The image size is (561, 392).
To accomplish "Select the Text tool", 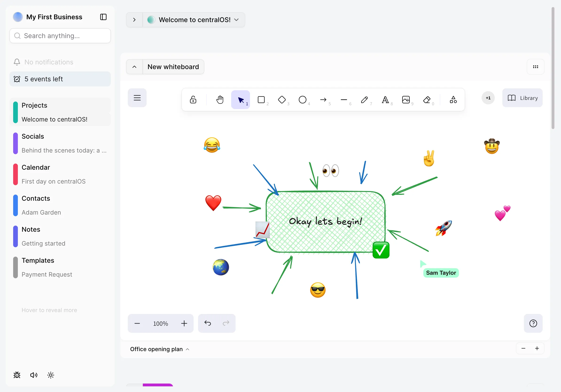I will 385,100.
